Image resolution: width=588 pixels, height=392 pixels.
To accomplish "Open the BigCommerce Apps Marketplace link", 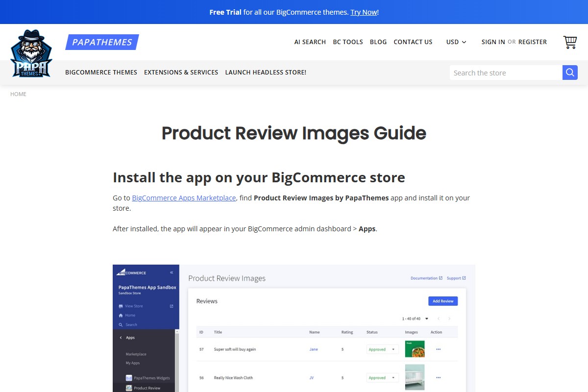I will tap(184, 197).
